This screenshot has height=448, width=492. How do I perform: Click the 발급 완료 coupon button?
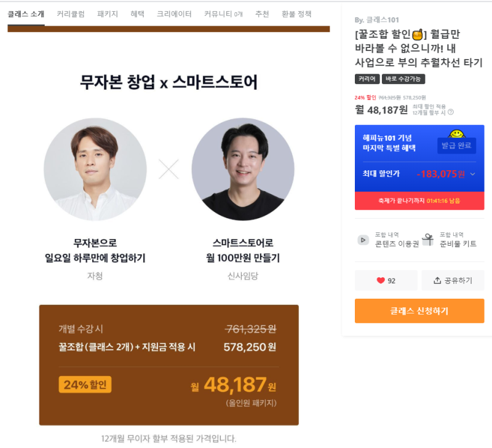pyautogui.click(x=456, y=146)
